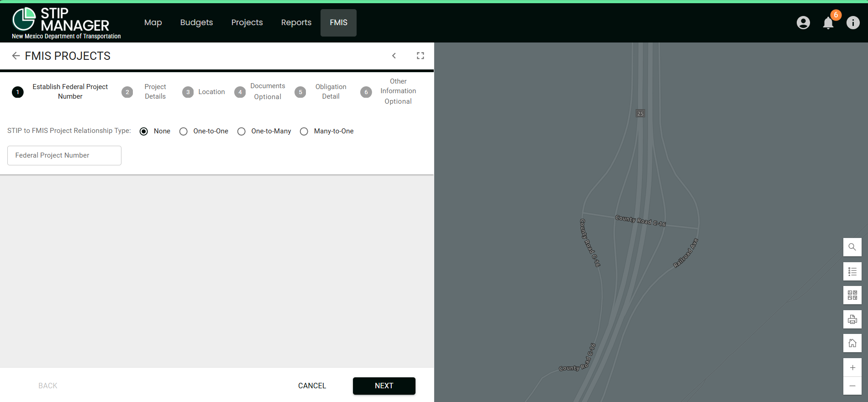Click the Interstate 25 shield on map
Image resolution: width=868 pixels, height=402 pixels.
pyautogui.click(x=640, y=113)
